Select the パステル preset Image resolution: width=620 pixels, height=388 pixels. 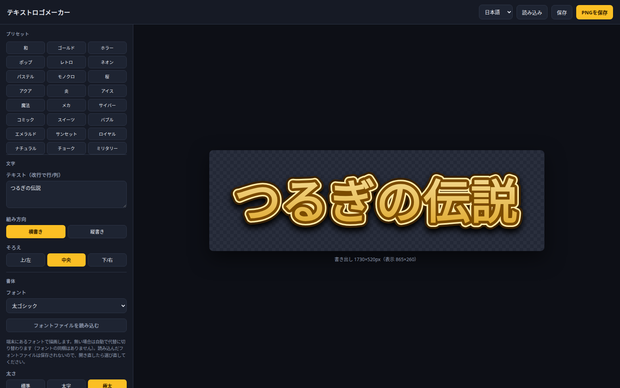[26, 76]
